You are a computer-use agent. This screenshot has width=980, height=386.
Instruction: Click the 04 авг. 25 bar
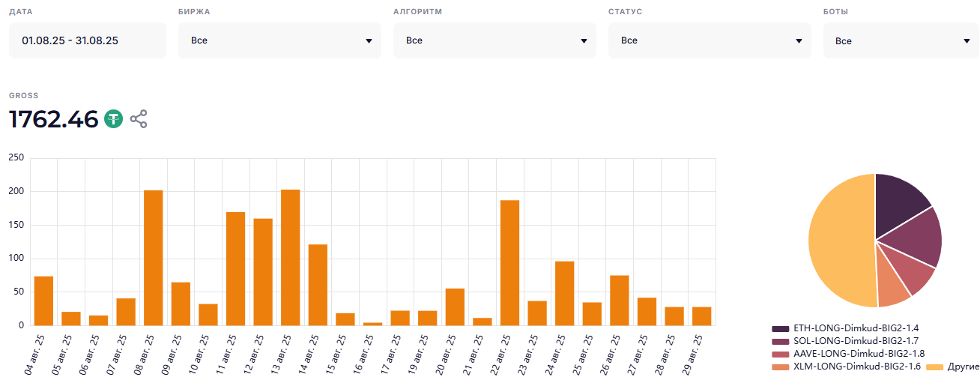(43, 301)
